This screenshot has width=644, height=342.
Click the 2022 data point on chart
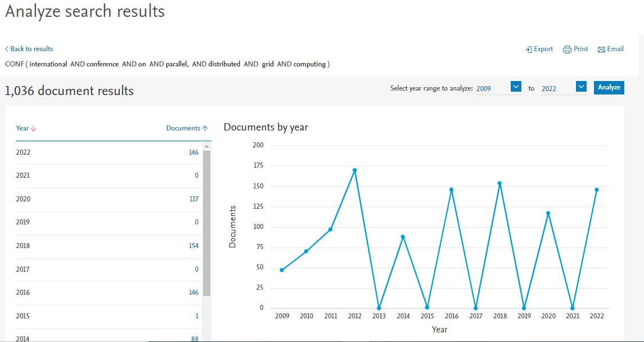[597, 190]
